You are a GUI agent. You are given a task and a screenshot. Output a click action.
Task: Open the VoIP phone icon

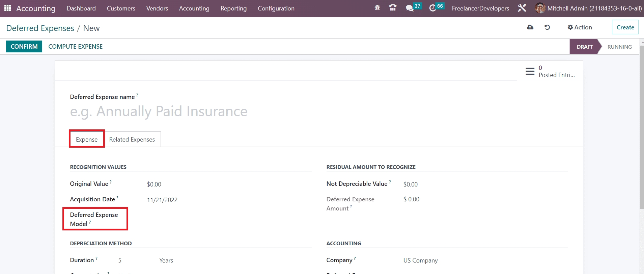pos(393,8)
